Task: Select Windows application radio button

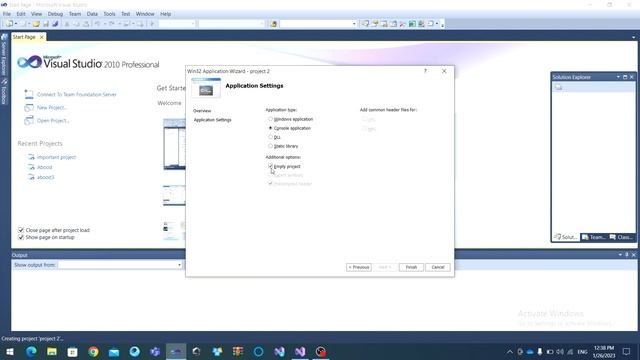Action: [x=270, y=119]
